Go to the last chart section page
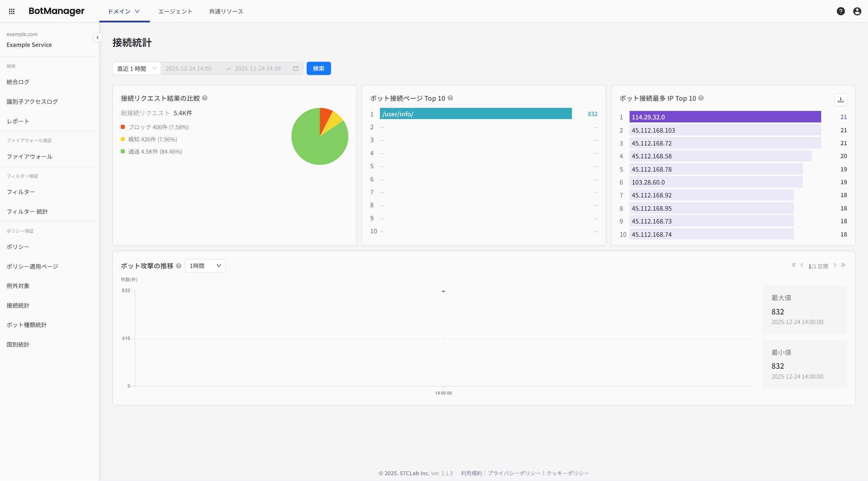 click(x=843, y=265)
